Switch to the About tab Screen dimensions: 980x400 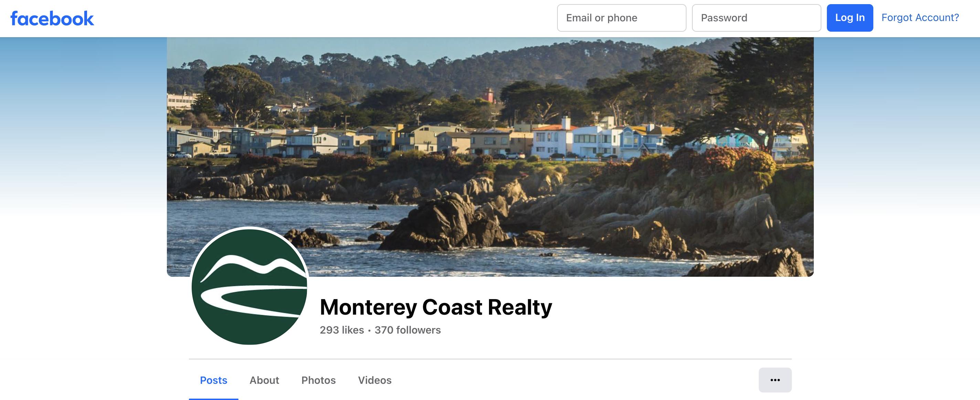pos(264,380)
